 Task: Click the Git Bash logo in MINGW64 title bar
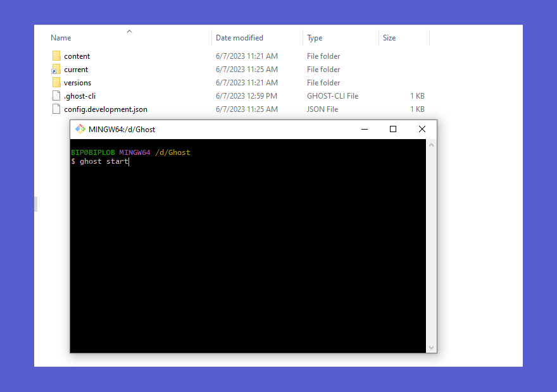point(80,129)
